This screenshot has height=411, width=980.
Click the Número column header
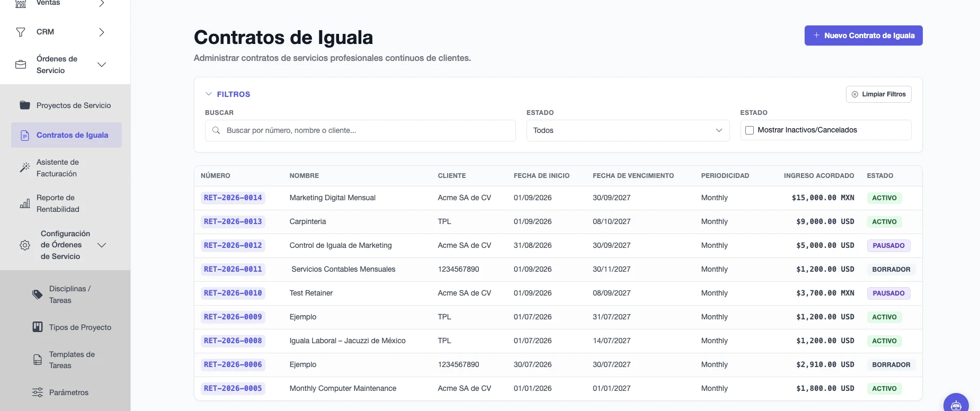[216, 176]
